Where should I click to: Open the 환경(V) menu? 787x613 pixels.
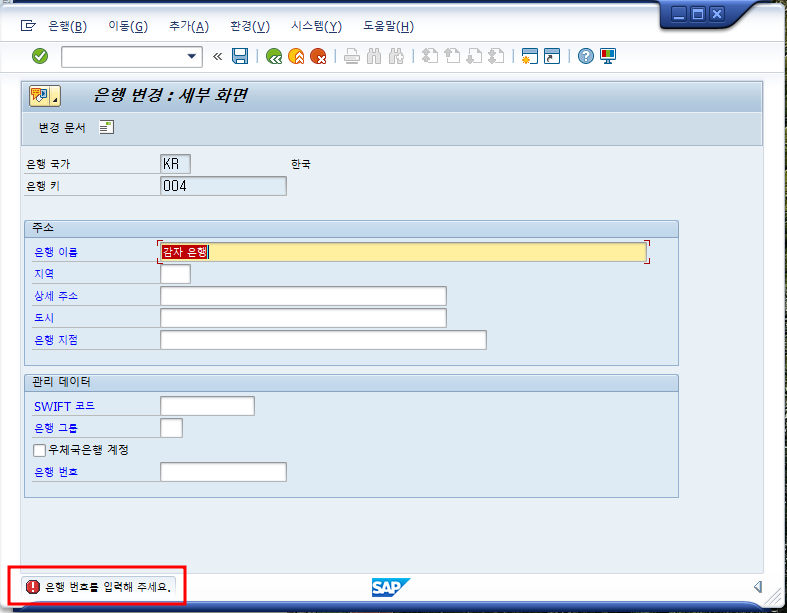click(x=250, y=26)
